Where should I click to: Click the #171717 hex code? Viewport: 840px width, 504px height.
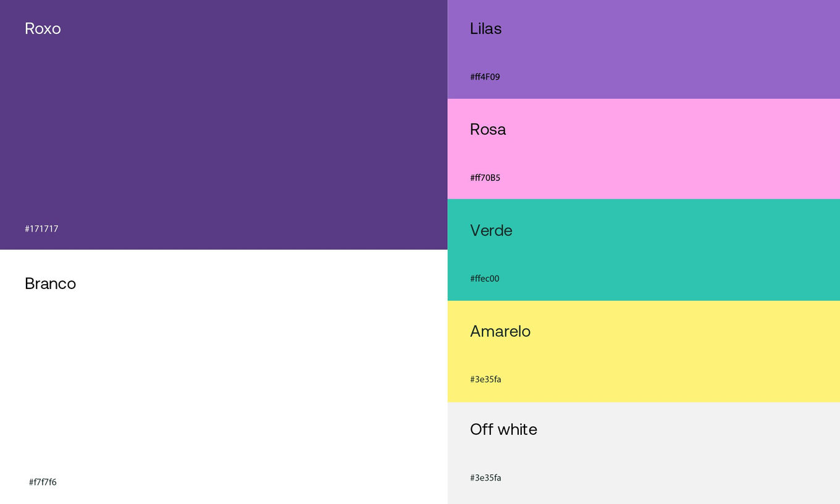(41, 229)
